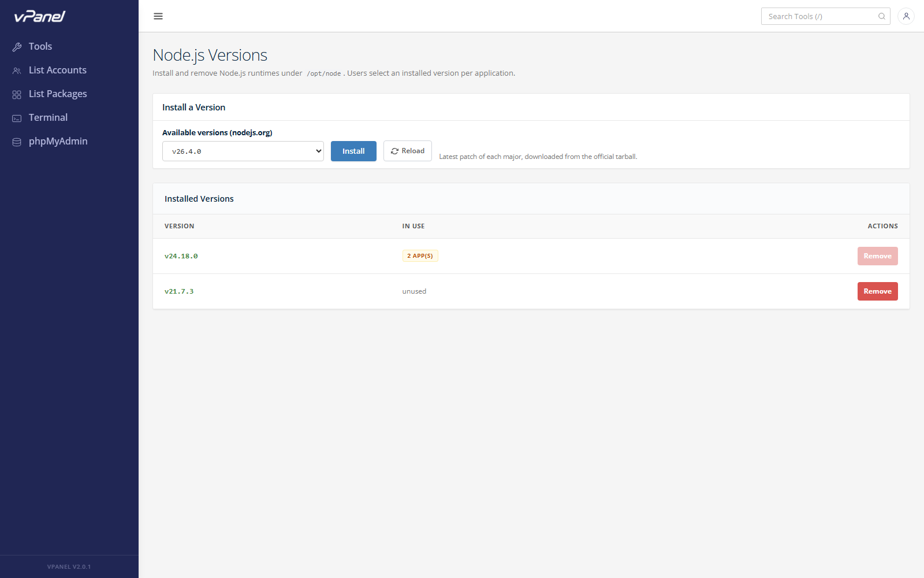This screenshot has width=924, height=578.
Task: Click the unused status text
Action: pyautogui.click(x=414, y=291)
